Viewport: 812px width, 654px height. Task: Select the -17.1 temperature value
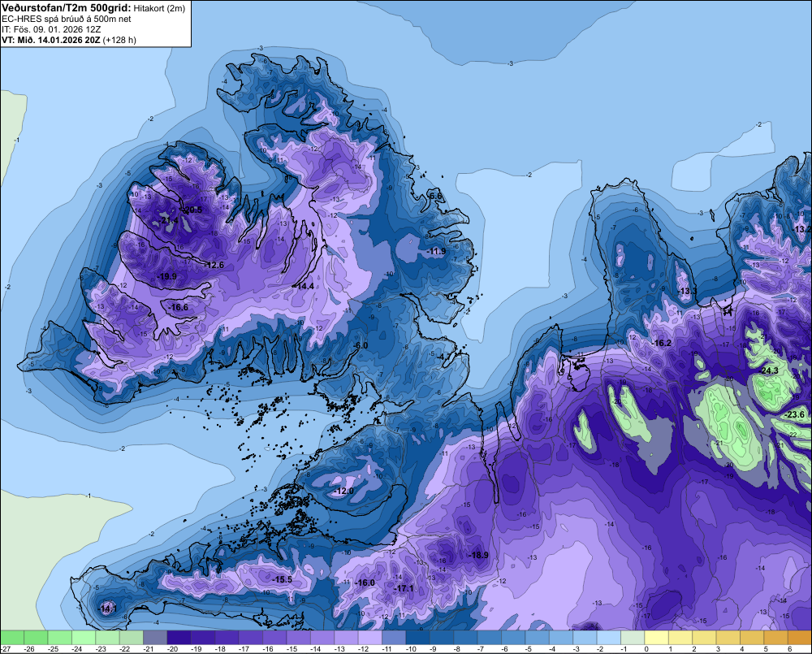(404, 588)
